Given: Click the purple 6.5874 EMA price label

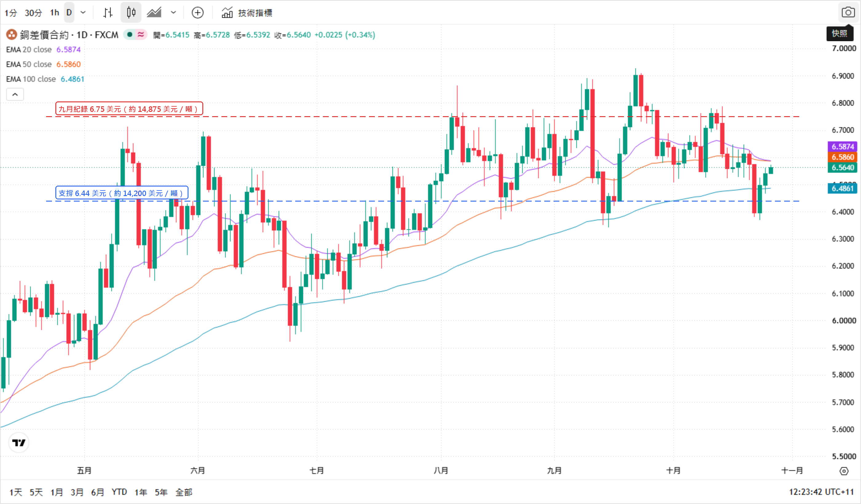Looking at the screenshot, I should (x=843, y=147).
